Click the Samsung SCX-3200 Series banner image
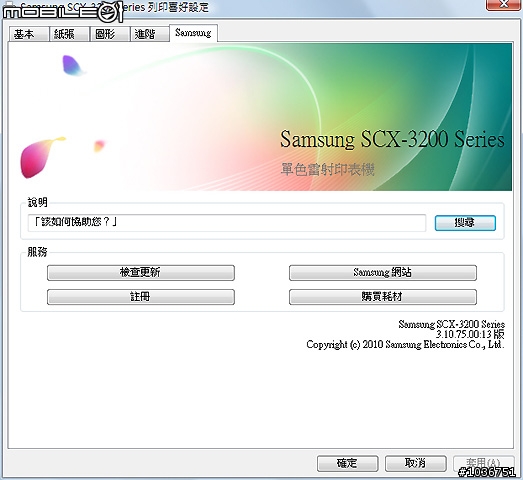Image resolution: width=523 pixels, height=480 pixels. pos(260,117)
